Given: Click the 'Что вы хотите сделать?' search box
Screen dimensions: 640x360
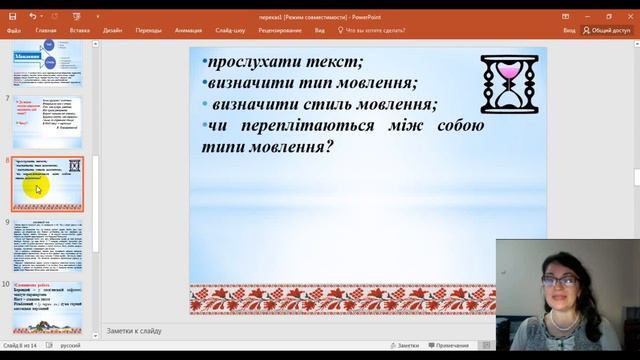Looking at the screenshot, I should [376, 30].
